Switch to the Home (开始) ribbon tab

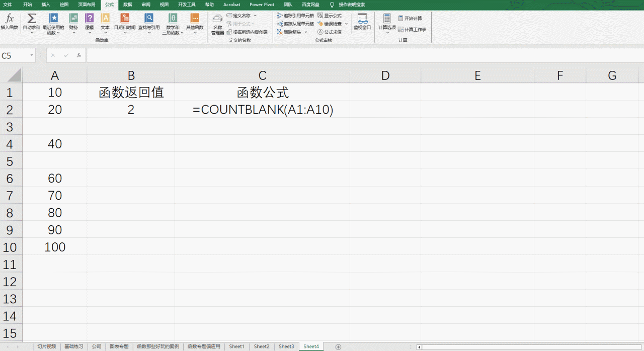27,5
